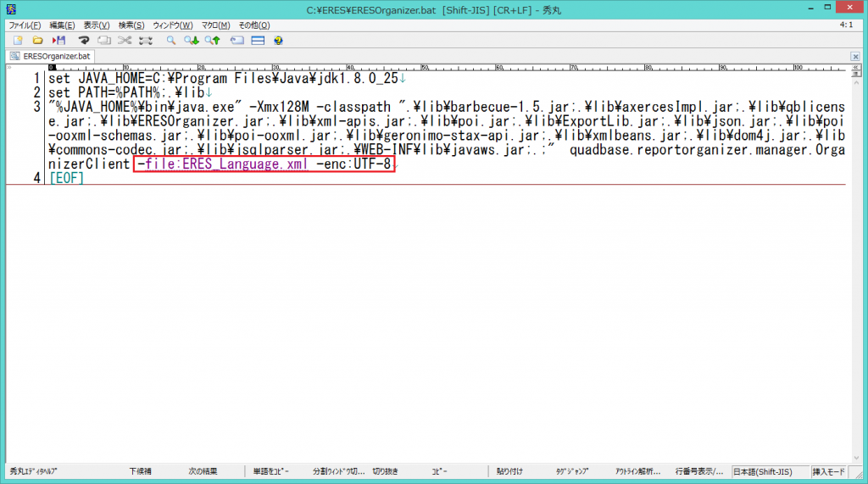
Task: Click 貼り付け in the bottom function bar
Action: [510, 471]
